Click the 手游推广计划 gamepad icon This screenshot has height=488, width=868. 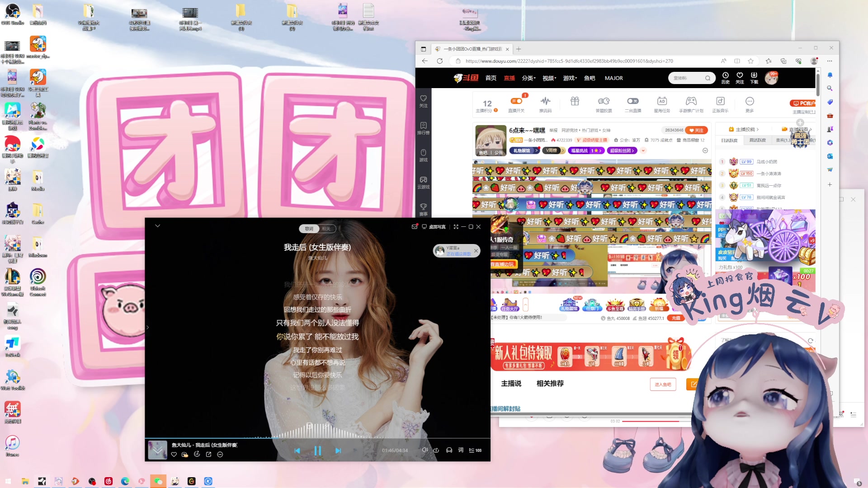691,101
